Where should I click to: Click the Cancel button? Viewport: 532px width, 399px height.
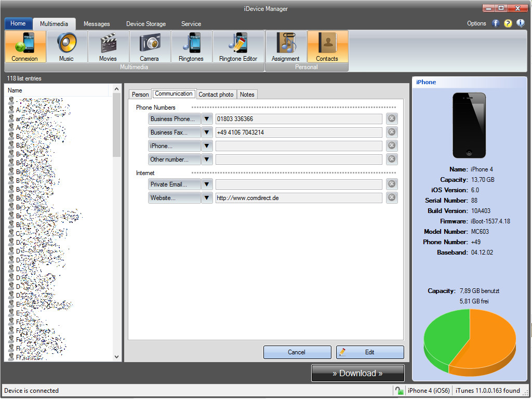[297, 352]
